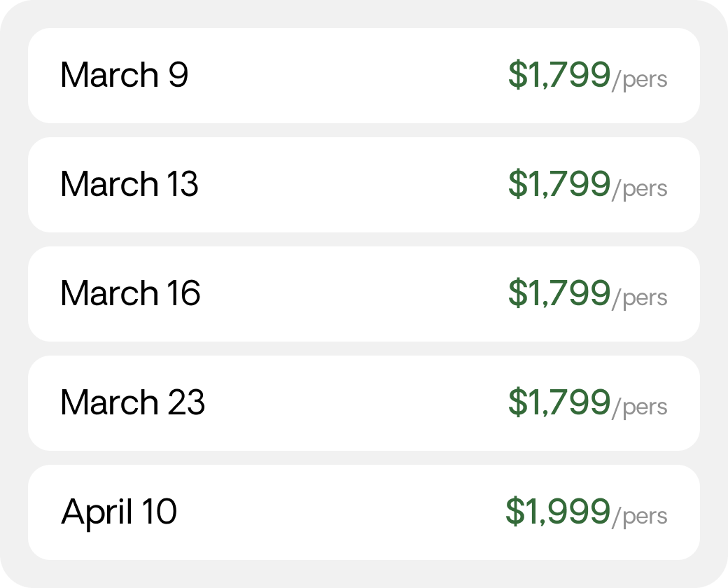Click the $1,799 price for March 13
Viewport: 728px width, 588px height.
(x=559, y=184)
